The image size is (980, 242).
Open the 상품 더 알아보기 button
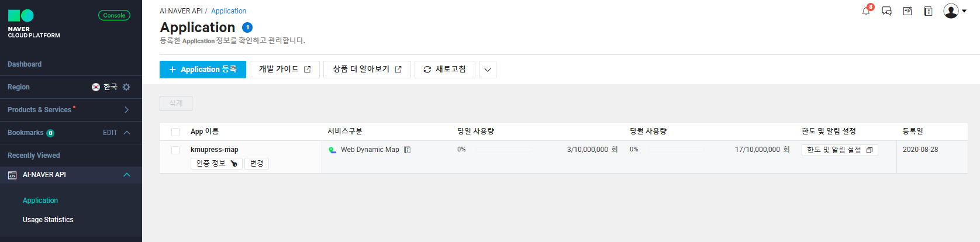tap(367, 70)
